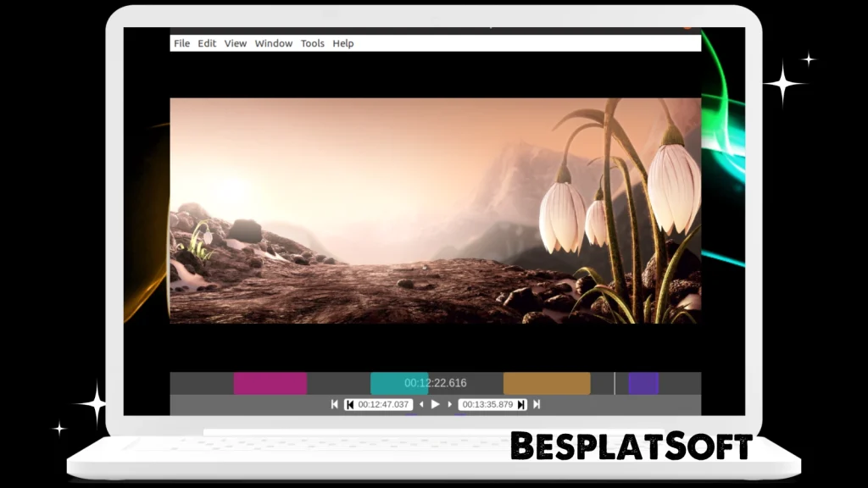Select the magenta segment on the timeline
Viewport: 868px width, 488px height.
click(x=270, y=384)
